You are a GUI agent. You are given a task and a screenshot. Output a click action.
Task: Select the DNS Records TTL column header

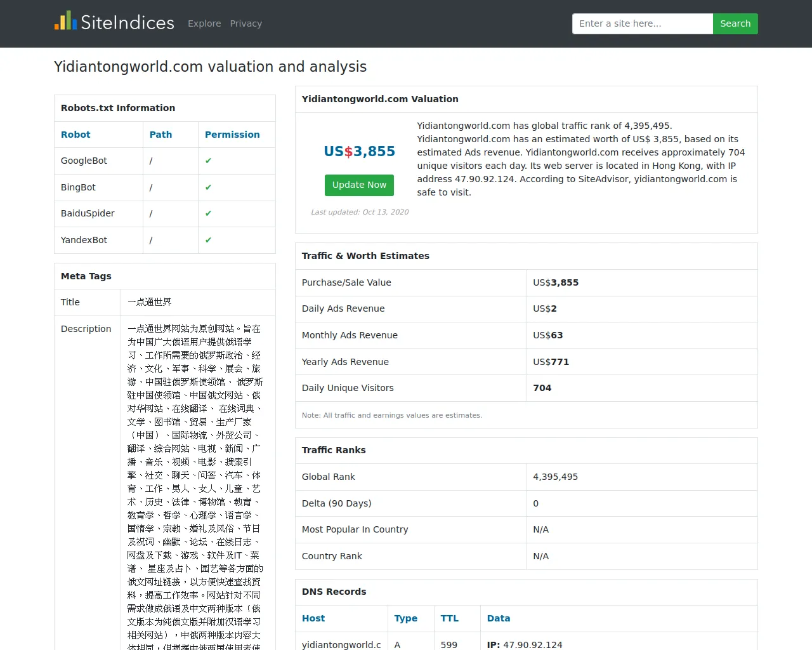pyautogui.click(x=449, y=618)
